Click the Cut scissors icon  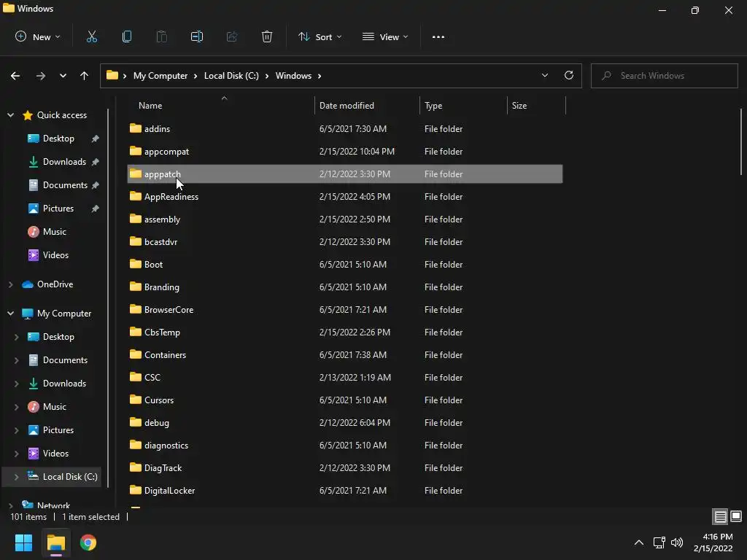coord(92,36)
